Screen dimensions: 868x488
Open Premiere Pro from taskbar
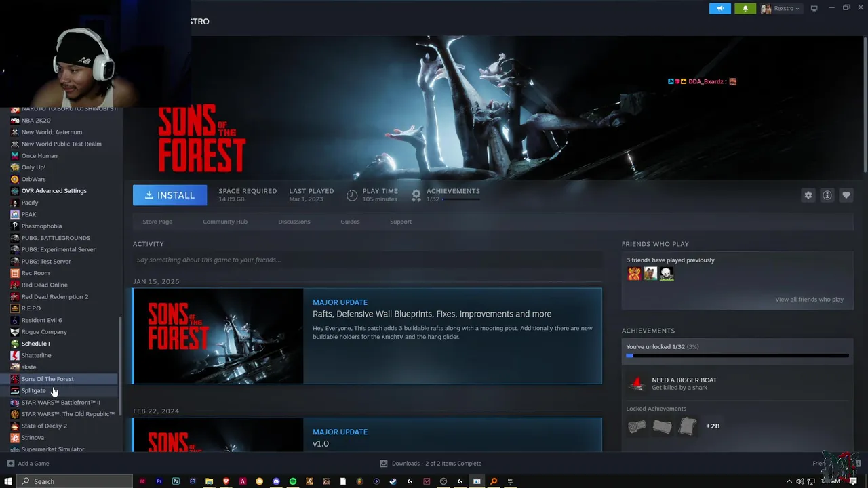(x=159, y=481)
